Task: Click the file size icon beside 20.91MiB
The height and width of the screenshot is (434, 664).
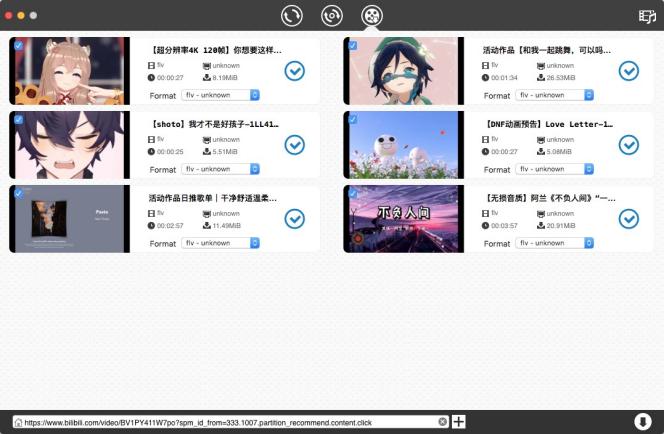Action: (541, 225)
